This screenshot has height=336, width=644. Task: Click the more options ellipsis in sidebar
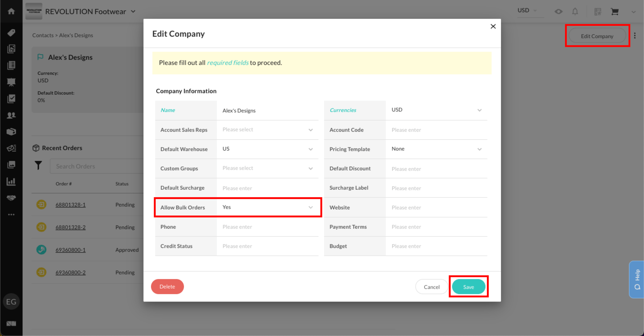coord(11,214)
